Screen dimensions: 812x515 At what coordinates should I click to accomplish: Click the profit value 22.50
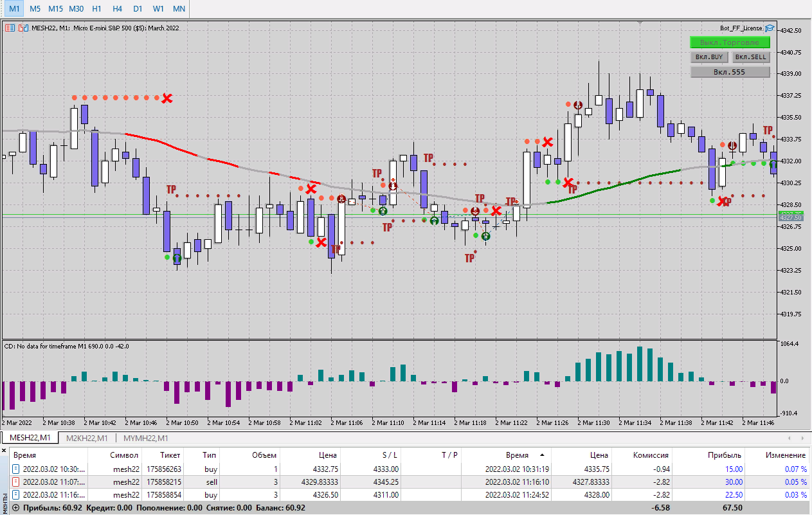(x=733, y=494)
